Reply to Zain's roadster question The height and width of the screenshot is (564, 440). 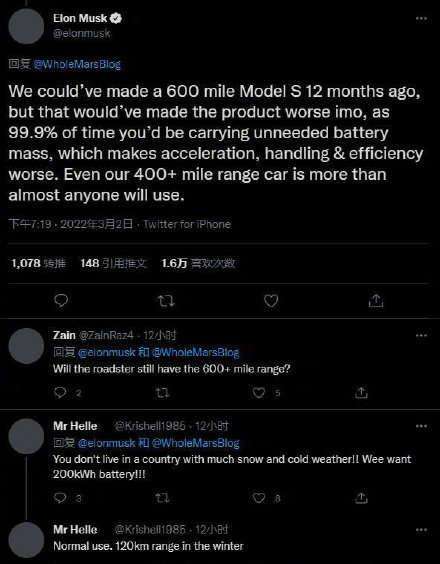pos(60,393)
